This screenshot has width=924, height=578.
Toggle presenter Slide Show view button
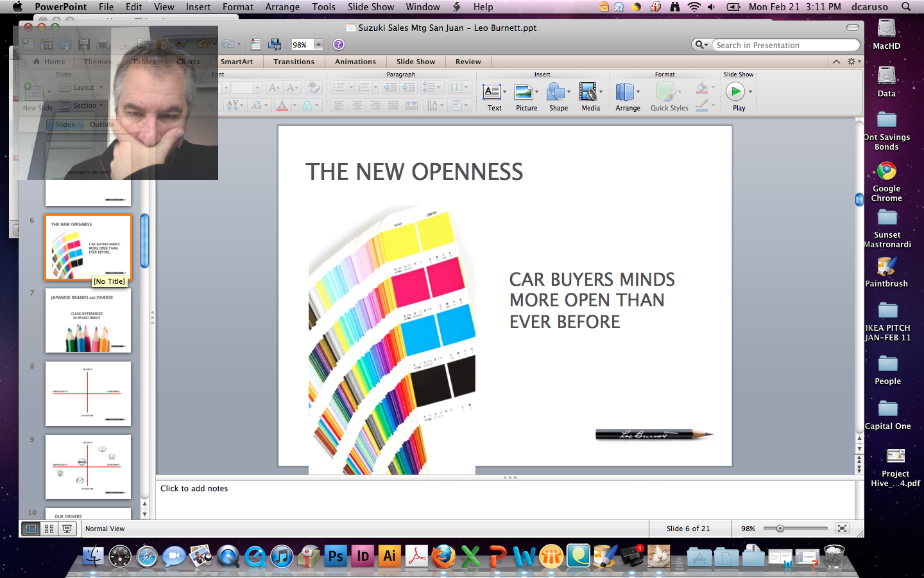(x=67, y=529)
